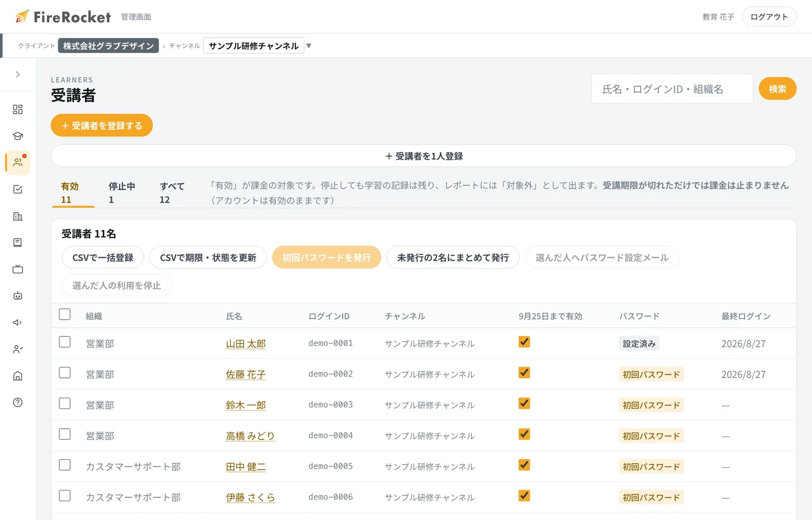Open the checkmark tasks icon in sidebar
The height and width of the screenshot is (520, 812).
18,189
